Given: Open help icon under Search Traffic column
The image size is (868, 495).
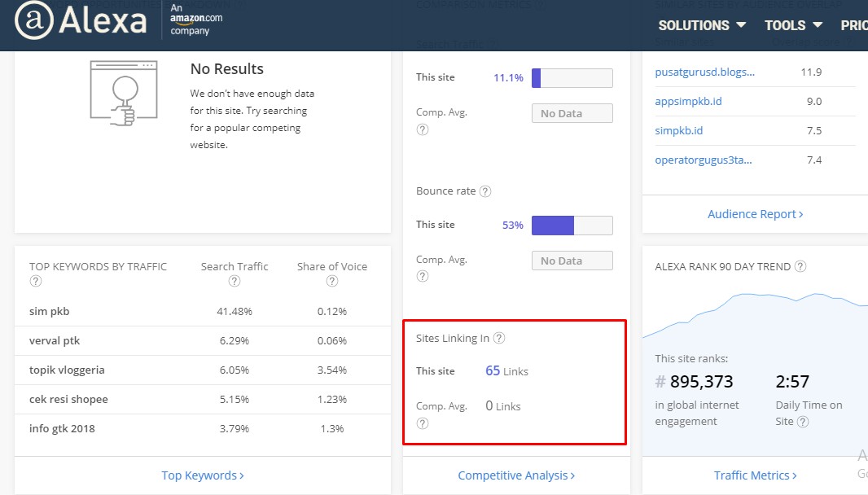Looking at the screenshot, I should 235,281.
